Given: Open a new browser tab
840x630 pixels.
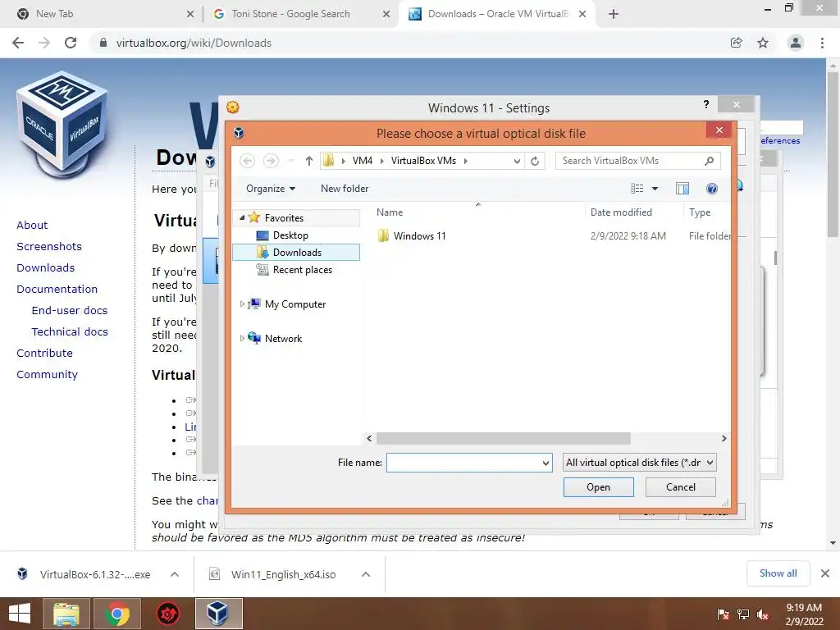Looking at the screenshot, I should click(614, 14).
